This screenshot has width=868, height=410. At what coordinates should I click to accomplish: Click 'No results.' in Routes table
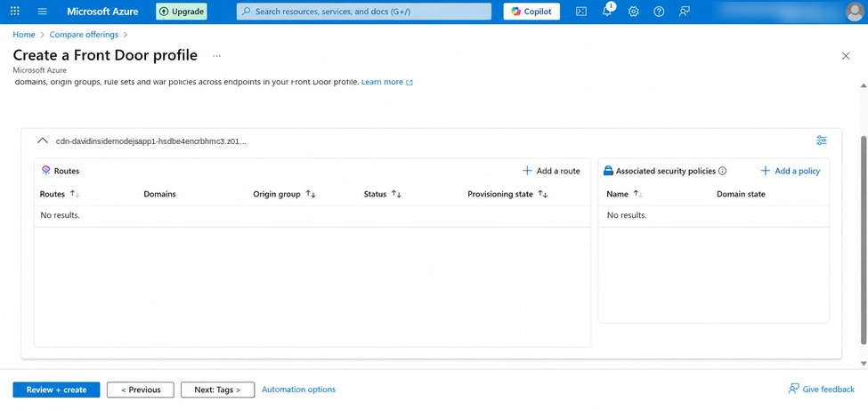(x=60, y=215)
